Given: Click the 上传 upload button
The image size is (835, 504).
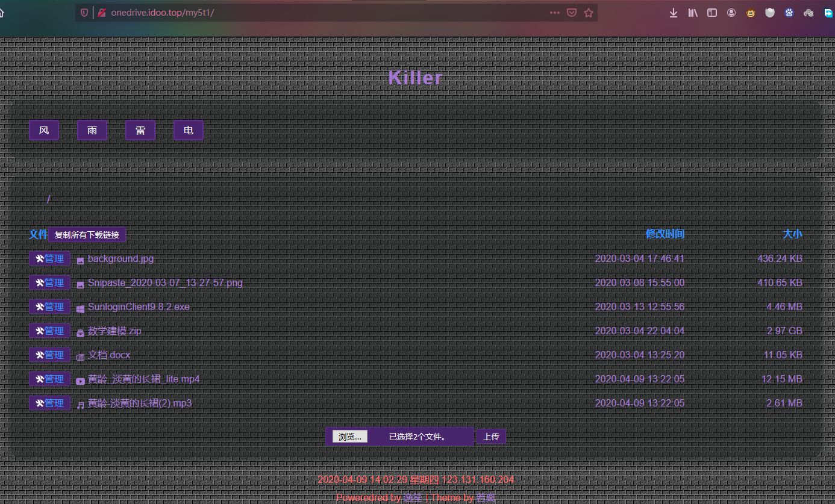Looking at the screenshot, I should point(491,437).
